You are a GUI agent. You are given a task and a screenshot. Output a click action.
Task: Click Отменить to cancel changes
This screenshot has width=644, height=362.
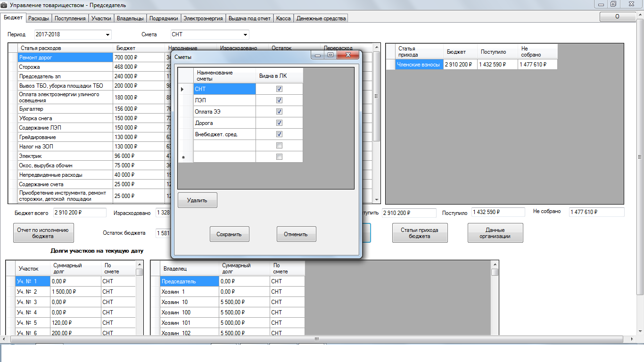point(296,234)
